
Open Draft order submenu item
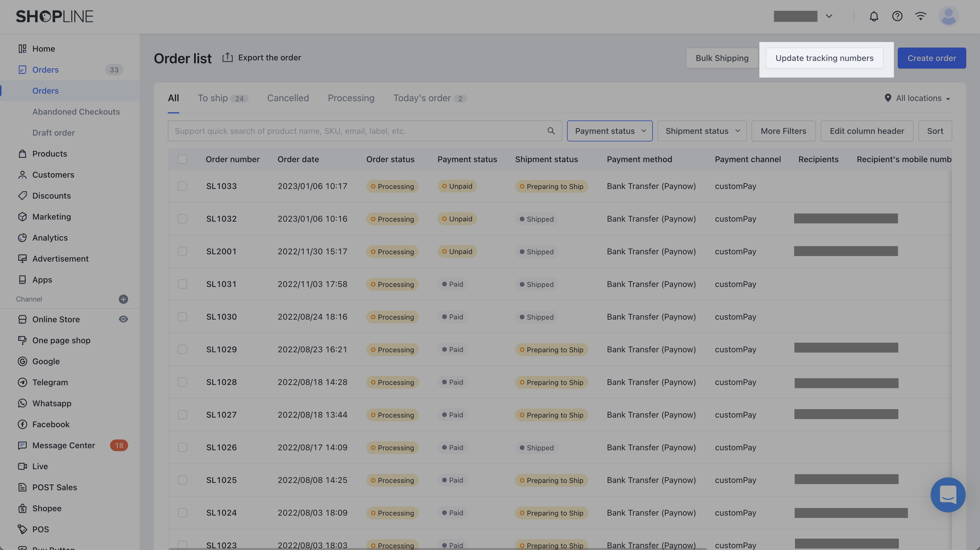click(x=54, y=133)
